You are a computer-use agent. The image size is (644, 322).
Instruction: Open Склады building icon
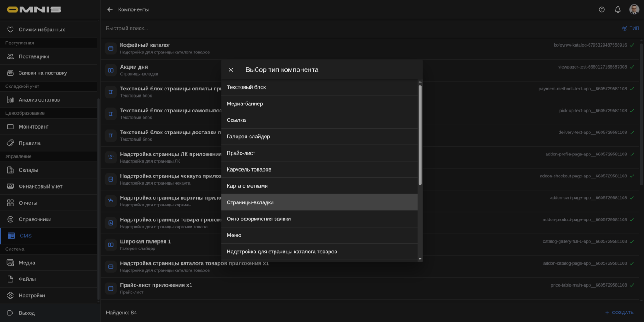(10, 170)
